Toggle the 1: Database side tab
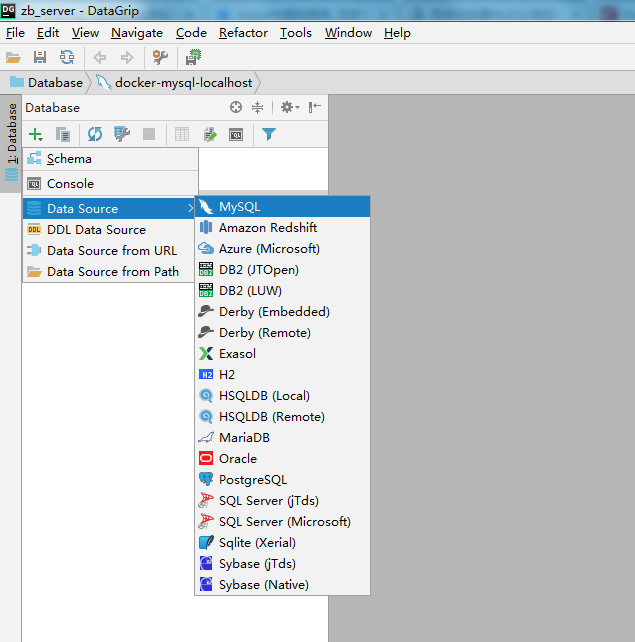Screen dimensions: 635x642 [x=11, y=143]
